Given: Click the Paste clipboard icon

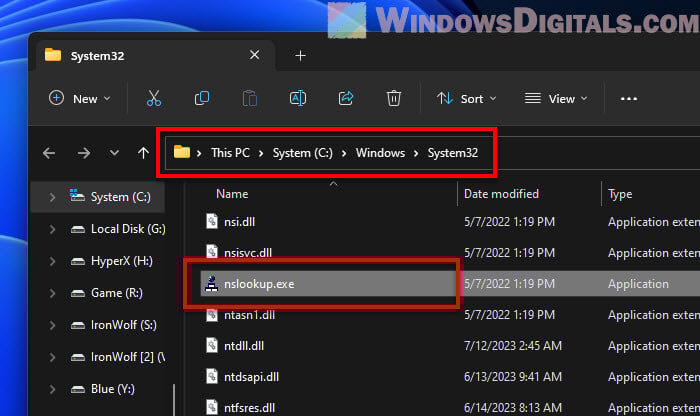Looking at the screenshot, I should click(250, 98).
